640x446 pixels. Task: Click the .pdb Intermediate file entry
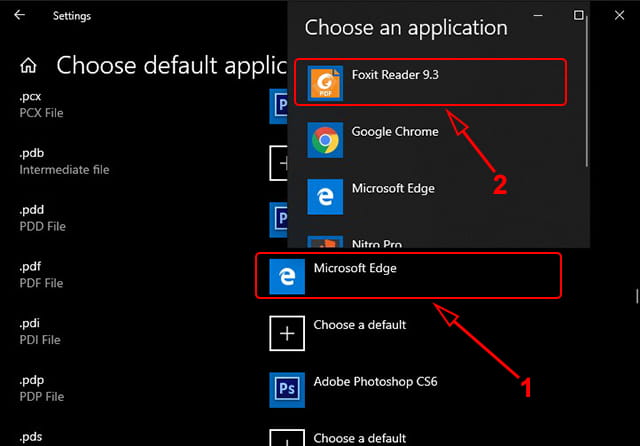[64, 161]
